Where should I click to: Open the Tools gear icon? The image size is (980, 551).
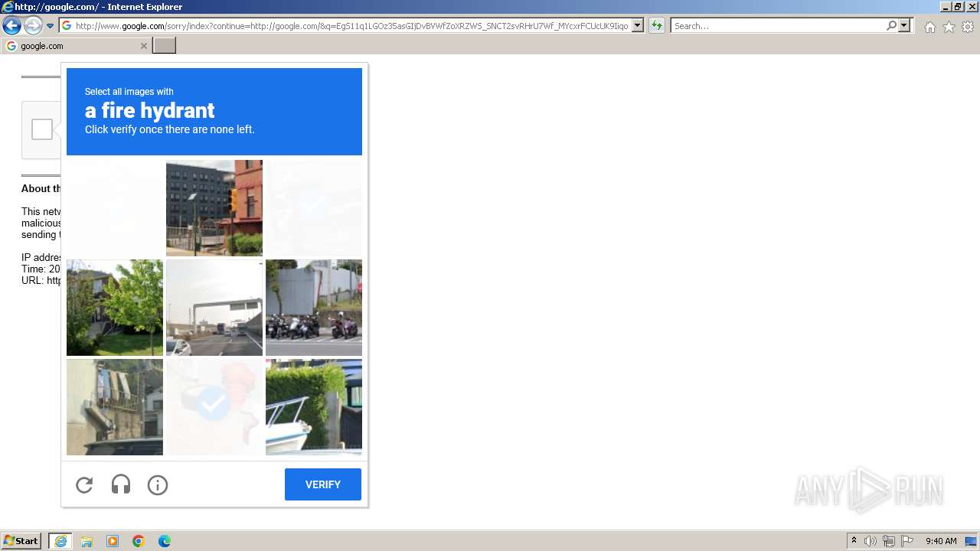point(968,27)
